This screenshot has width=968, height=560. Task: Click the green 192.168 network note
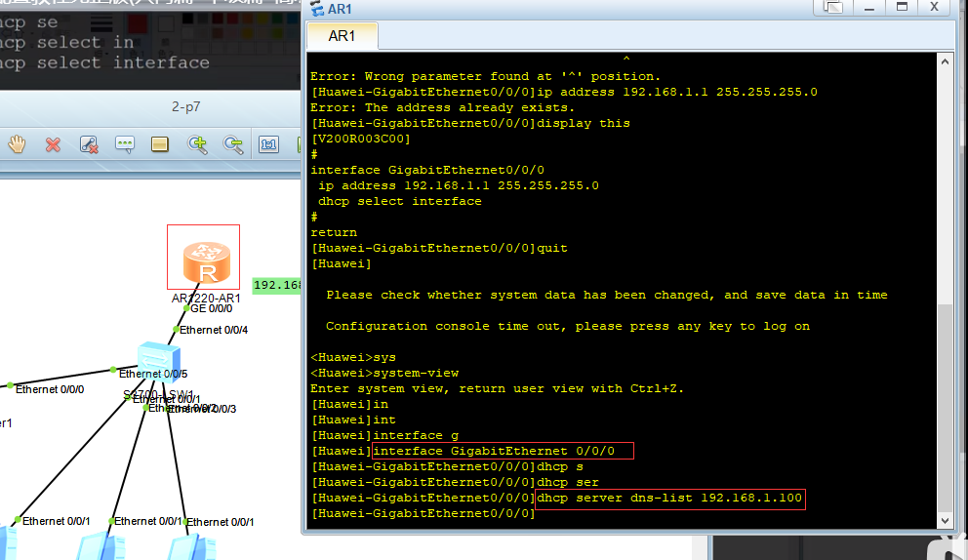point(276,285)
